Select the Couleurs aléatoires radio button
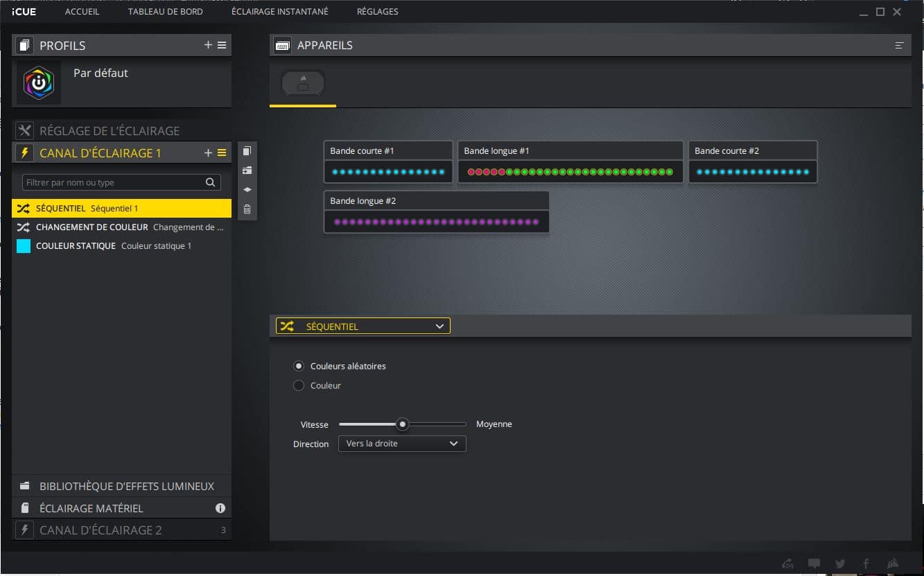 (x=299, y=366)
